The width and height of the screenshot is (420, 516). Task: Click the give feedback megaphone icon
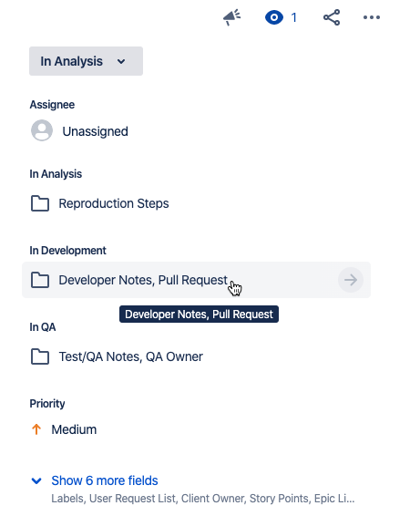pyautogui.click(x=232, y=17)
